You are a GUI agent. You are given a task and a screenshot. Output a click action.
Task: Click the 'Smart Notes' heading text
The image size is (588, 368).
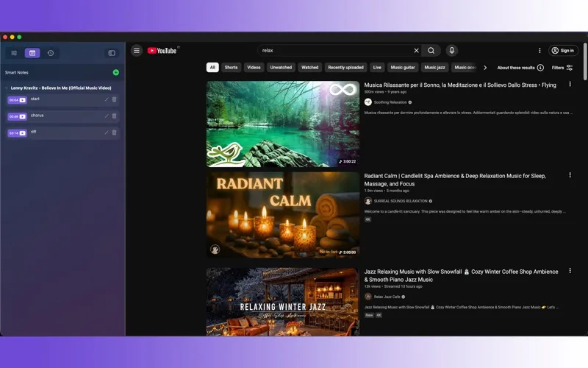16,72
